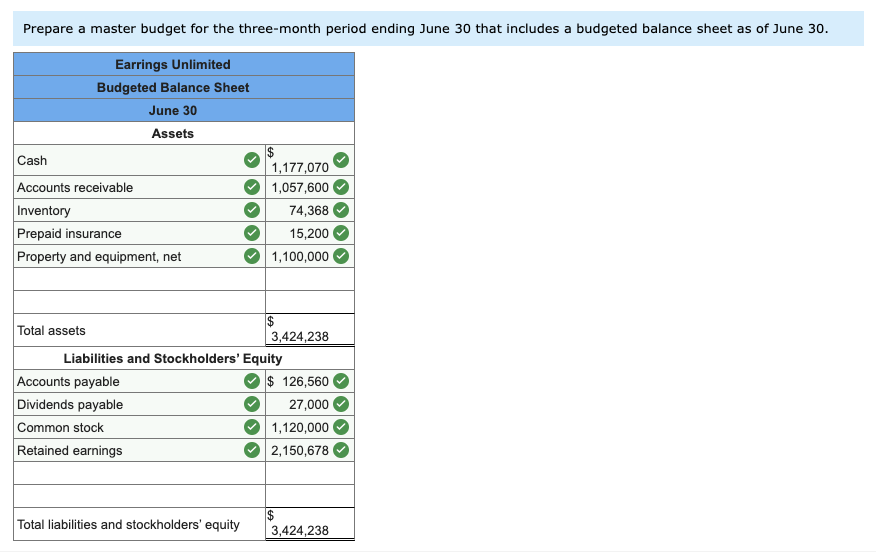
Task: Click the June 30 header row
Action: pyautogui.click(x=184, y=110)
